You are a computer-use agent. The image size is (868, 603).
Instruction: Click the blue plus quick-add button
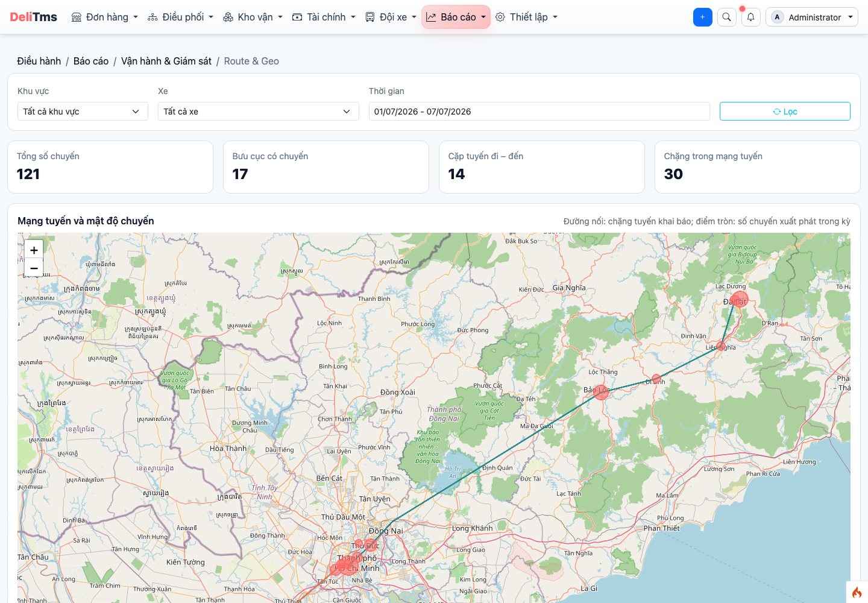[703, 17]
